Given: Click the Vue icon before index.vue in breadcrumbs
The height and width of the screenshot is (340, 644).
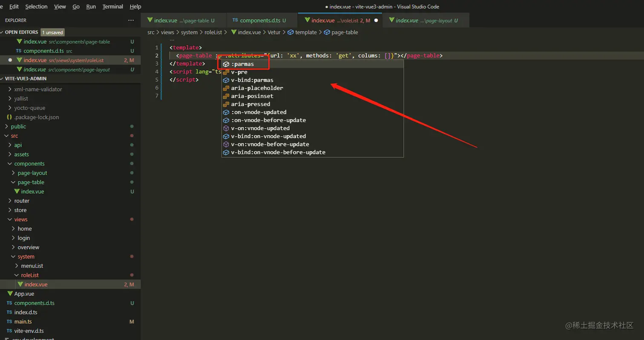Looking at the screenshot, I should tap(233, 32).
